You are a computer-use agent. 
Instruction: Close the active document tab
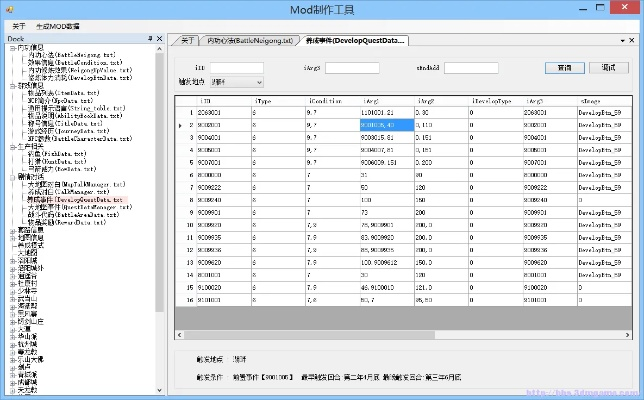[633, 40]
